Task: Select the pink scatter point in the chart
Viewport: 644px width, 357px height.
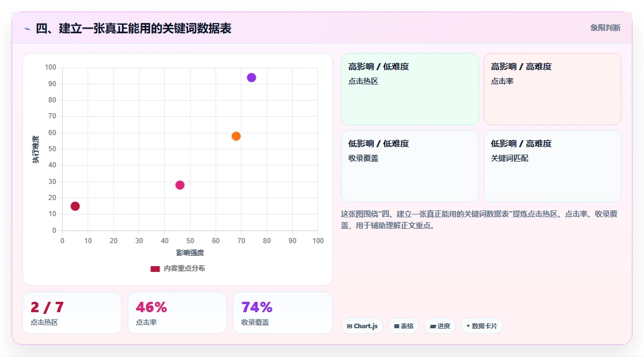Action: (x=180, y=185)
